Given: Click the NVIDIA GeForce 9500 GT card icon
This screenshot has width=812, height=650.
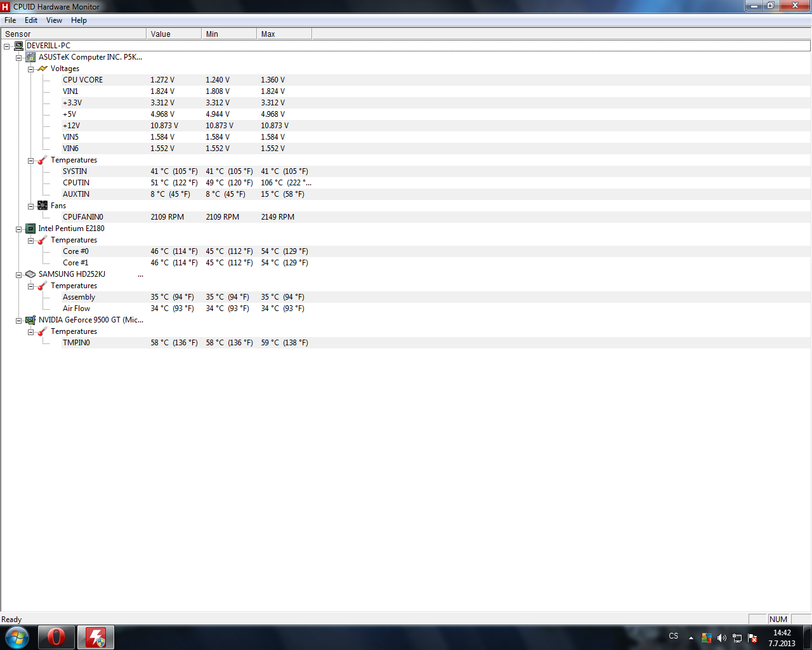Looking at the screenshot, I should click(30, 320).
